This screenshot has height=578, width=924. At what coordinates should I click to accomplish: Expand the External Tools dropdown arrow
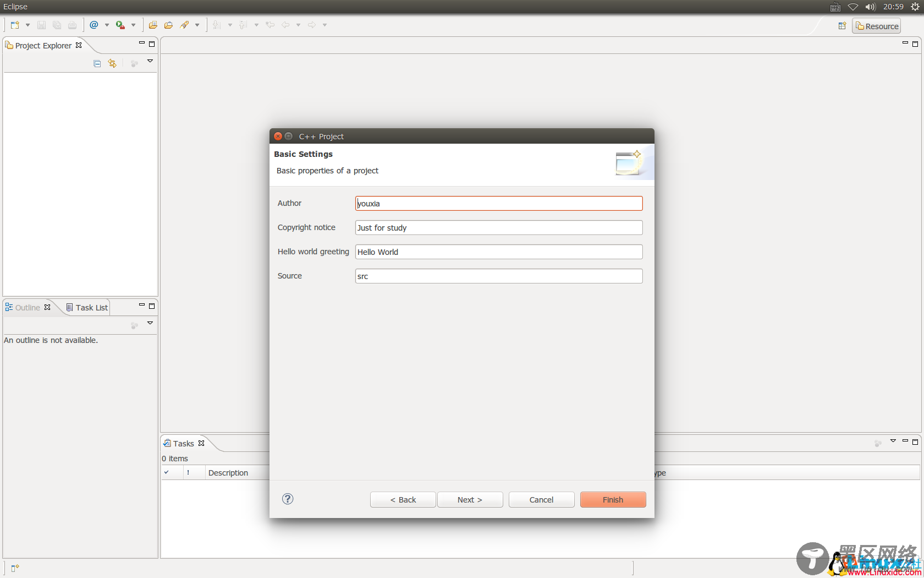(133, 25)
